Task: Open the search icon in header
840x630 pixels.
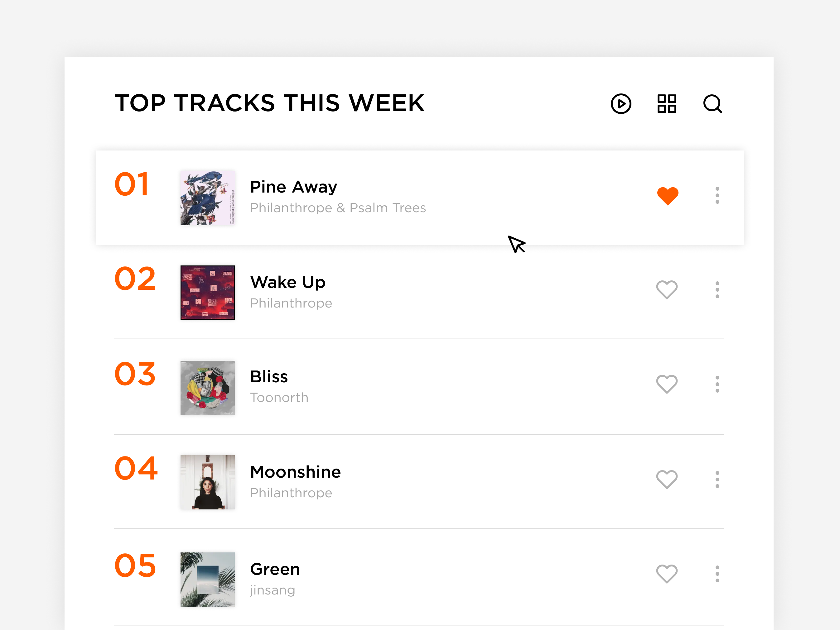Action: coord(712,104)
